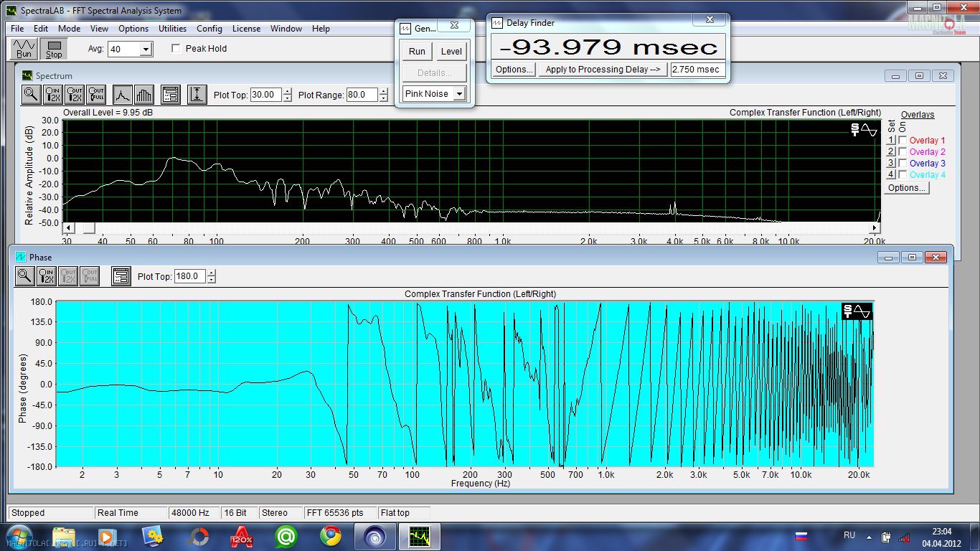Image resolution: width=980 pixels, height=551 pixels.
Task: Open Phase window properties dialog icon
Action: 121,275
